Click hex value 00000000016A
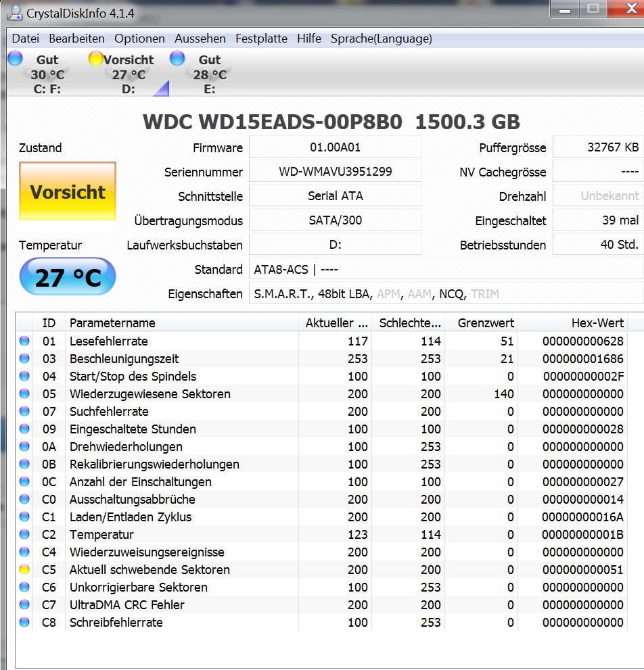Screen dimensions: 644x670 (x=583, y=517)
